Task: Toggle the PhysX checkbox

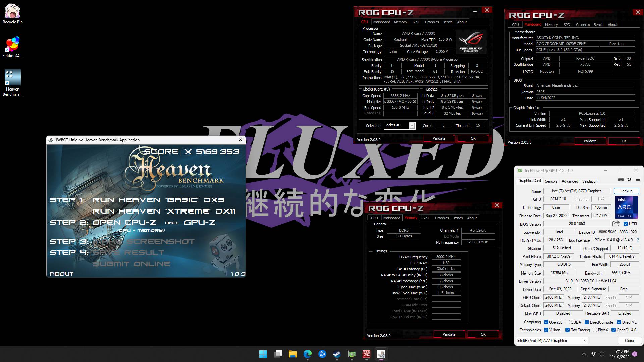Action: pos(595,330)
